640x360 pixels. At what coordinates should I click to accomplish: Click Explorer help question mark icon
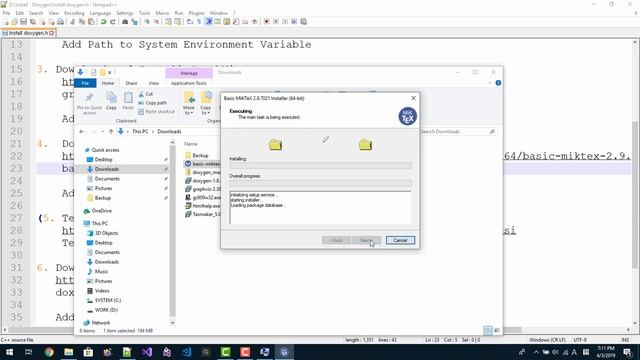498,83
